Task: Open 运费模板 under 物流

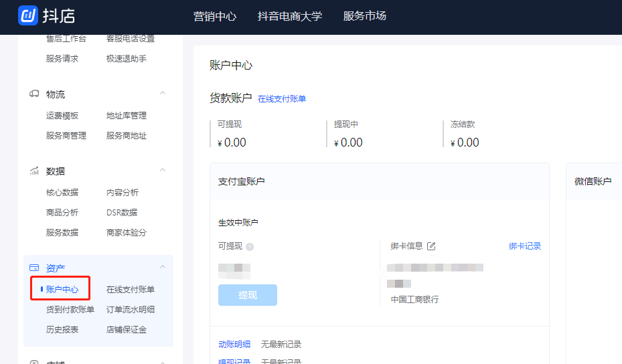Action: pyautogui.click(x=62, y=116)
